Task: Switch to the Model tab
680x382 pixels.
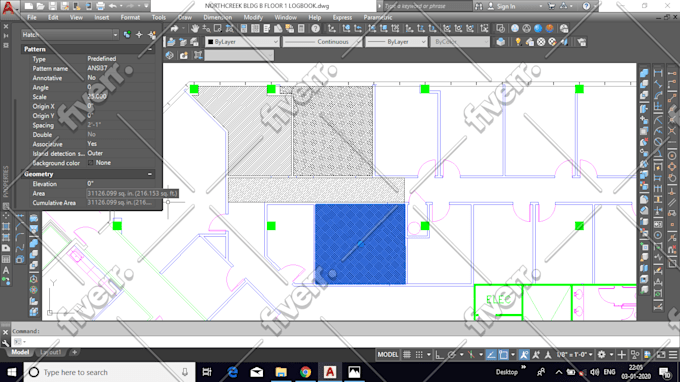Action: pos(20,353)
